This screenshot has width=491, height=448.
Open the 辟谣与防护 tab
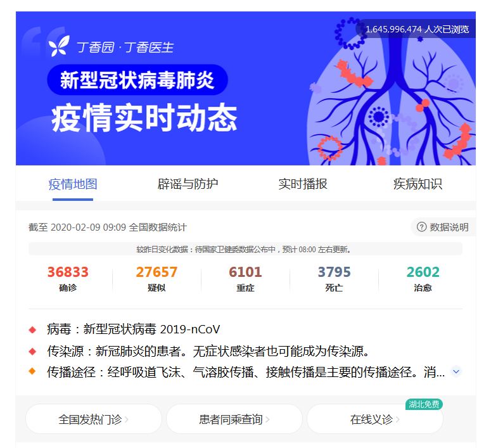[x=188, y=184]
